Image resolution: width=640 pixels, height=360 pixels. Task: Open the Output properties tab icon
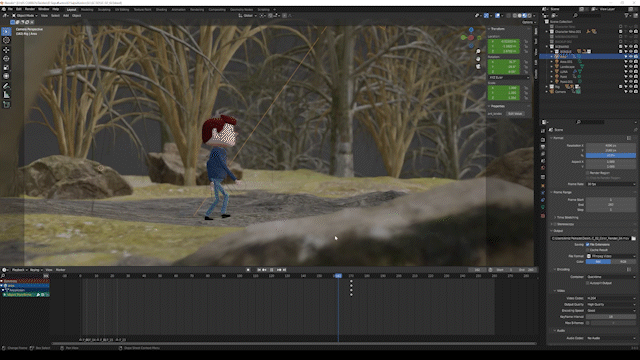pyautogui.click(x=543, y=147)
